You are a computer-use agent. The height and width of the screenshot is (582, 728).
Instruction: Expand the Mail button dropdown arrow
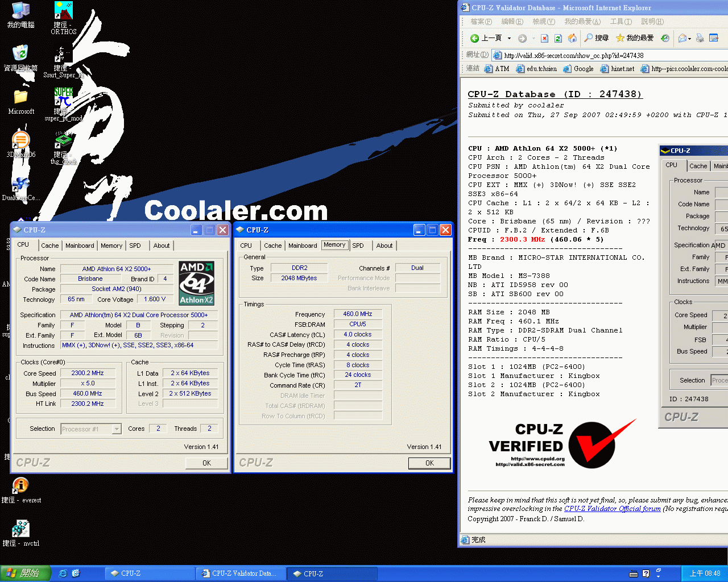(x=689, y=39)
